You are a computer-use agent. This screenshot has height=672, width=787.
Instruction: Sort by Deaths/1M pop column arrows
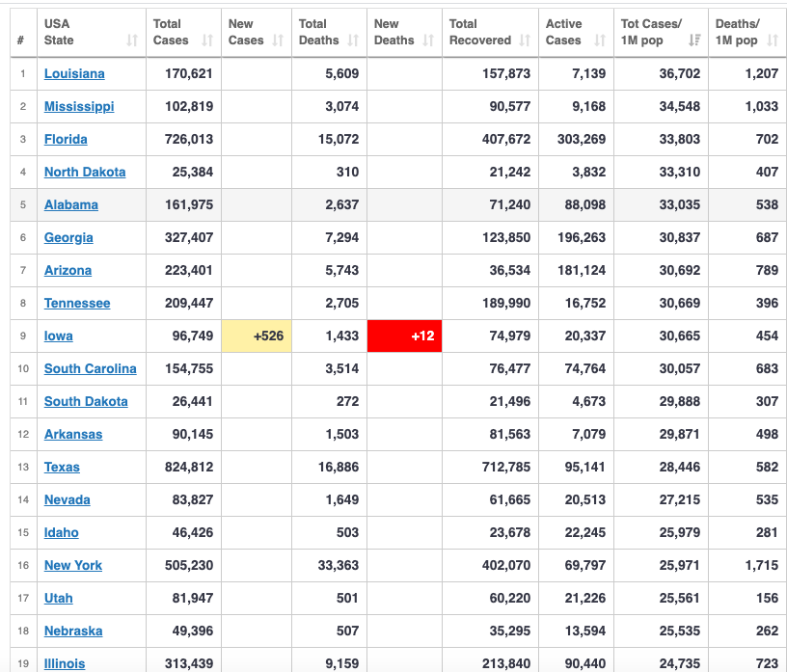[773, 40]
